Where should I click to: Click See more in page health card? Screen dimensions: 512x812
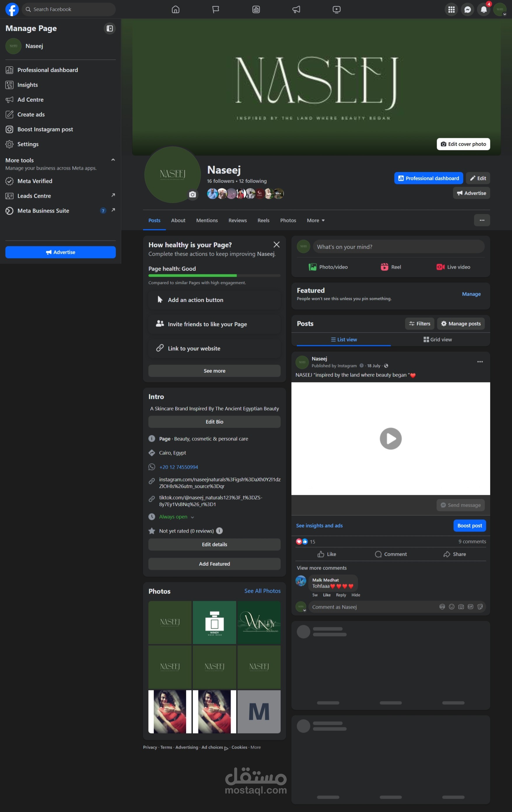[214, 371]
